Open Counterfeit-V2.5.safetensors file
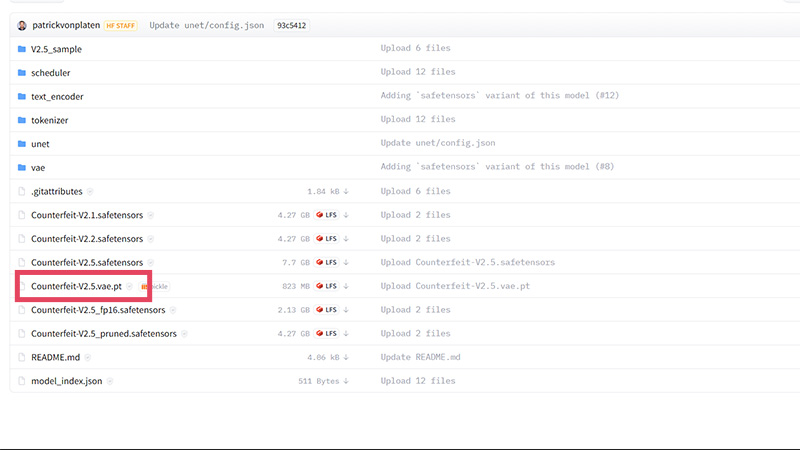 [x=87, y=262]
